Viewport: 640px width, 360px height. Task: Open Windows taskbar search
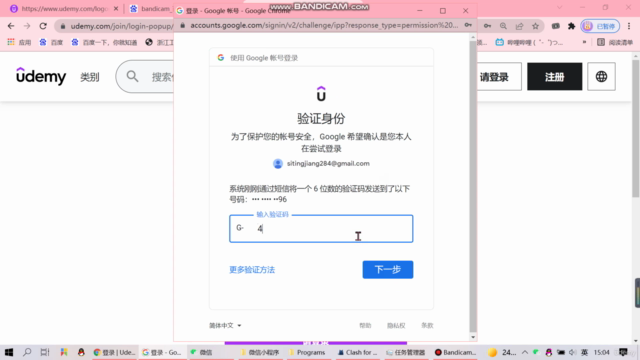pyautogui.click(x=27, y=352)
